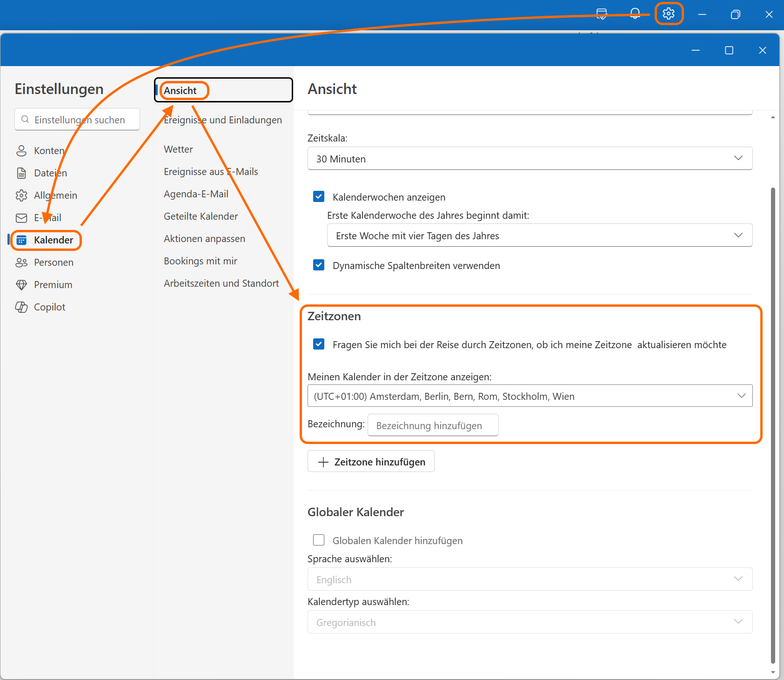784x680 pixels.
Task: Open Konten settings via person icon
Action: coord(21,151)
